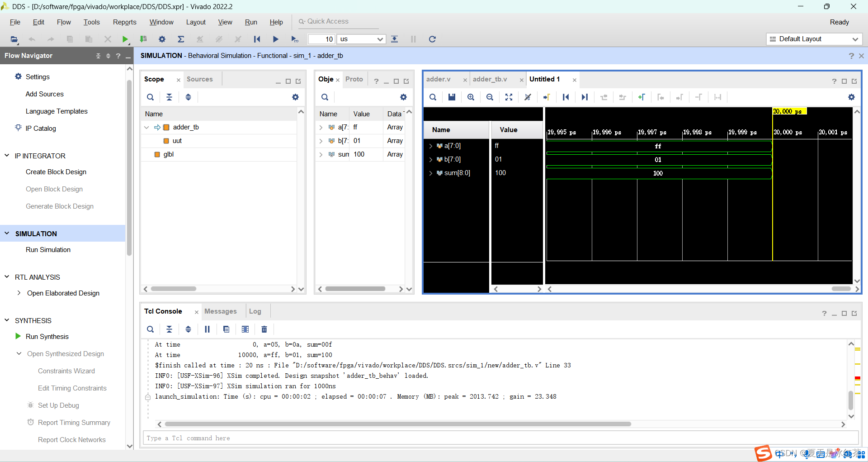Click the Restart simulation icon in main toolbar

coord(257,39)
